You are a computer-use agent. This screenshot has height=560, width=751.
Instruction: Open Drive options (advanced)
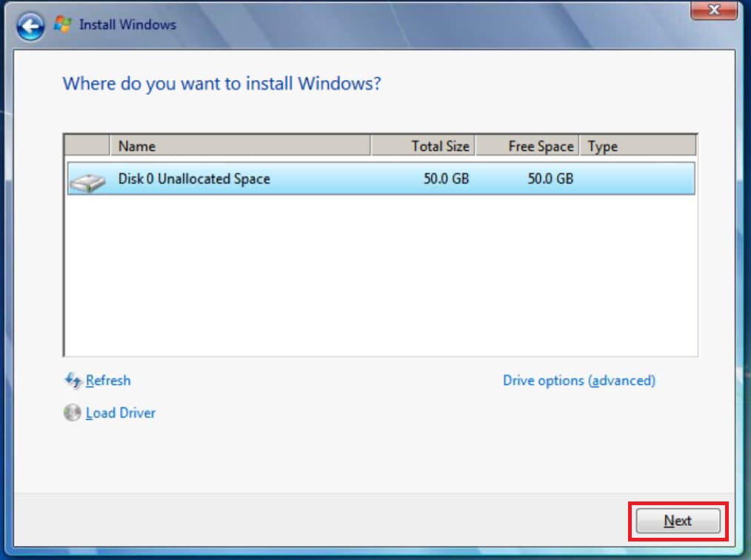578,381
